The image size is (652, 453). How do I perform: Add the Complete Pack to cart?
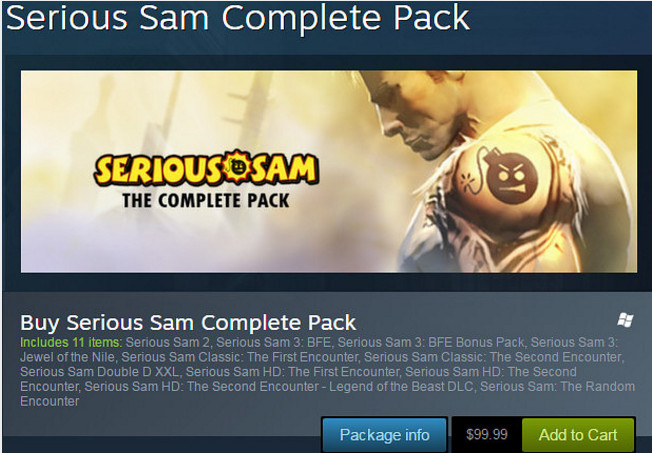click(x=578, y=434)
